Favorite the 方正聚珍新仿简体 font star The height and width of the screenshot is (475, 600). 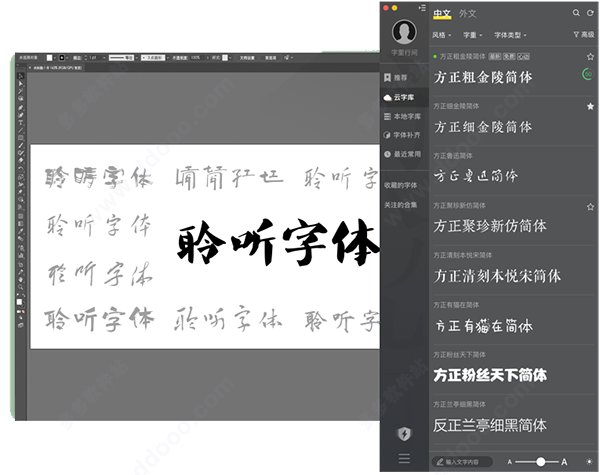(x=590, y=207)
